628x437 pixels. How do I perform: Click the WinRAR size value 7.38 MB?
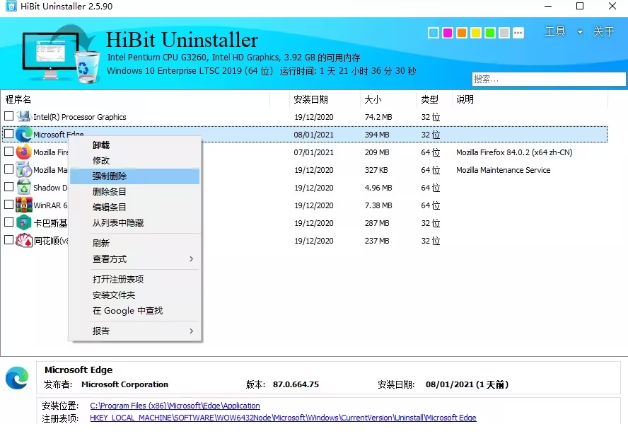[x=378, y=205]
